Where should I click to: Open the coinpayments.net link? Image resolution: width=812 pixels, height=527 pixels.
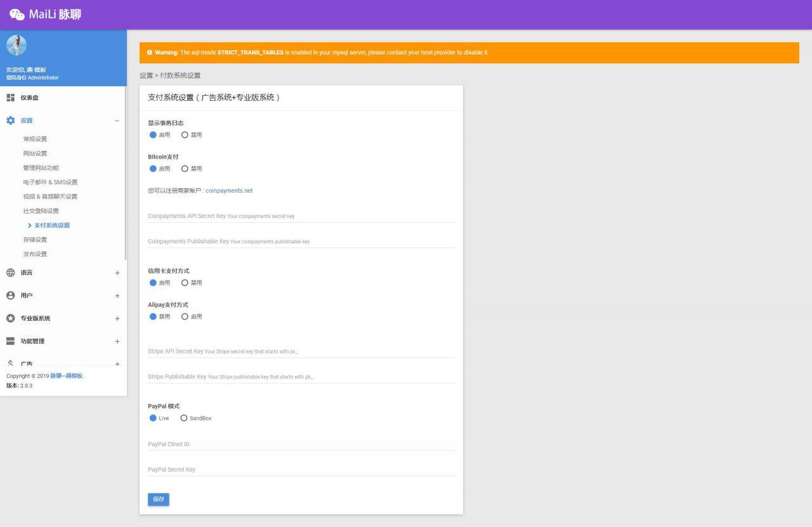click(x=229, y=191)
